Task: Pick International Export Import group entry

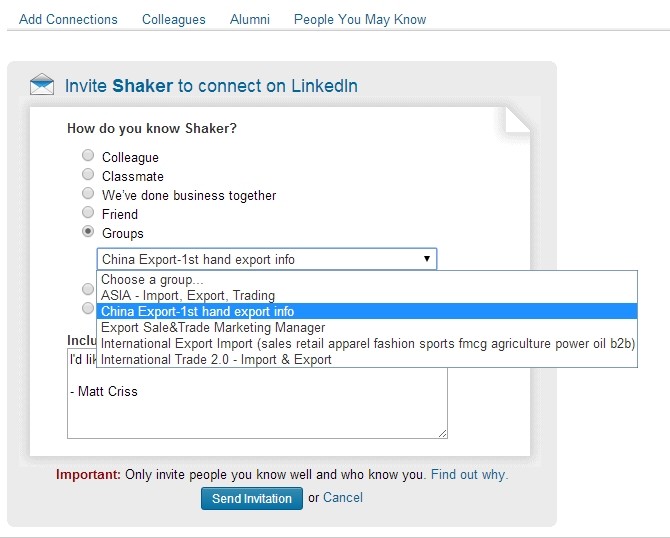Action: [x=367, y=344]
